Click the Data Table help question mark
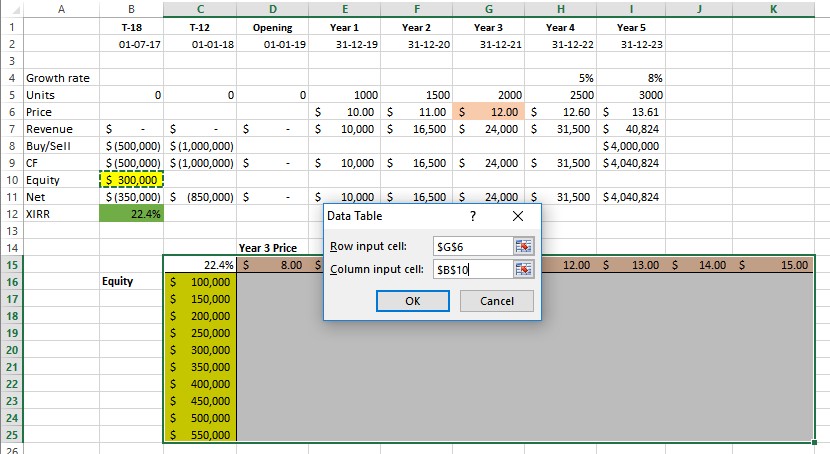 [472, 216]
